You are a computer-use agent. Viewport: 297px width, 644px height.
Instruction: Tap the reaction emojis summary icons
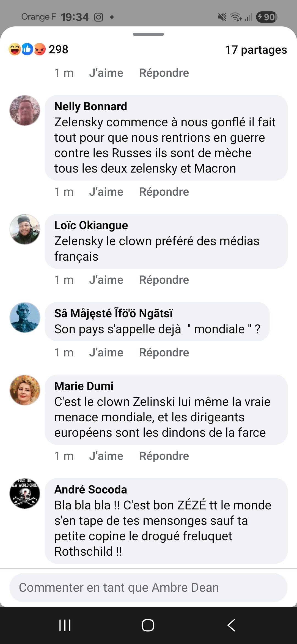tap(27, 49)
